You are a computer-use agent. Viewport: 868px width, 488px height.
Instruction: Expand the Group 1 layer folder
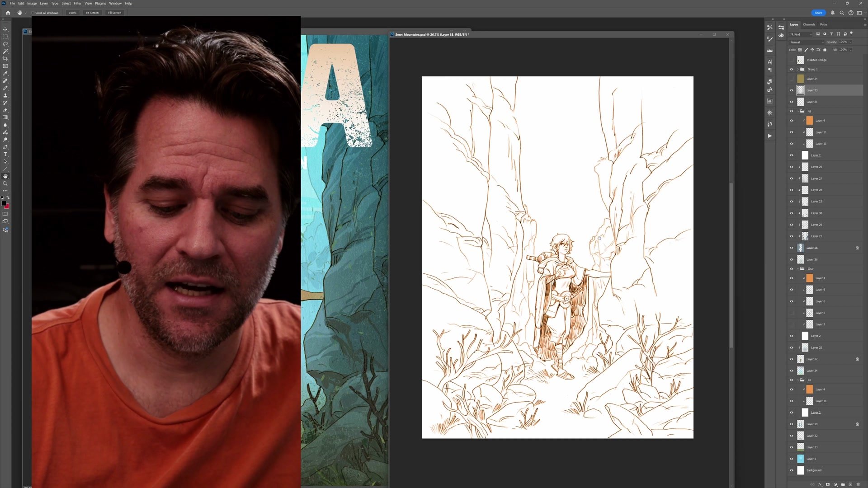coord(797,69)
